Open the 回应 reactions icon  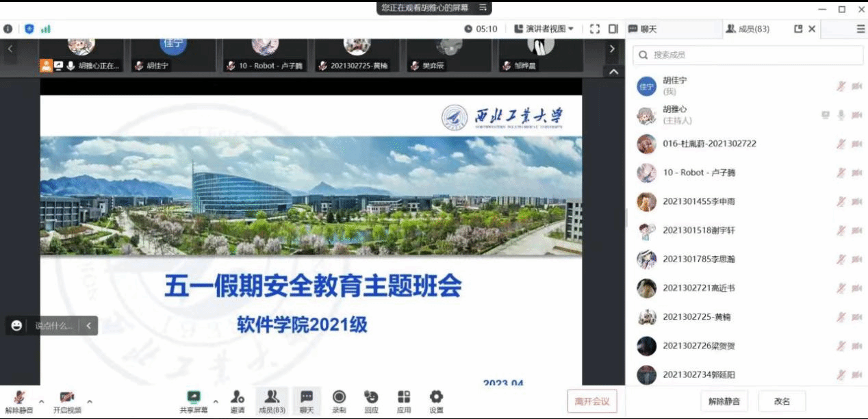371,397
